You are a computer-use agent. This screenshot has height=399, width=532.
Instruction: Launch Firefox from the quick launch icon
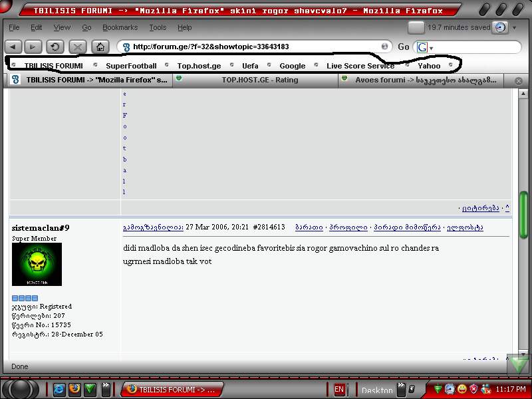(74, 389)
